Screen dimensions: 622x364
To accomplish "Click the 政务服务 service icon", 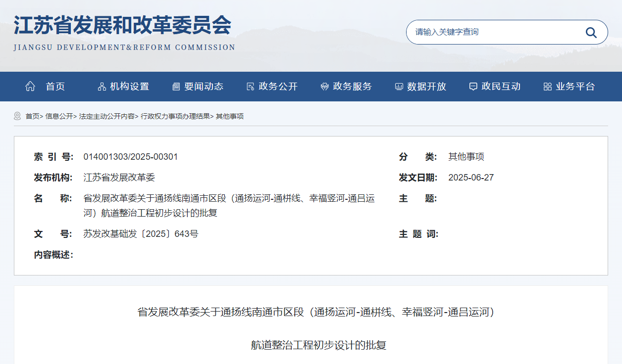I will [325, 87].
